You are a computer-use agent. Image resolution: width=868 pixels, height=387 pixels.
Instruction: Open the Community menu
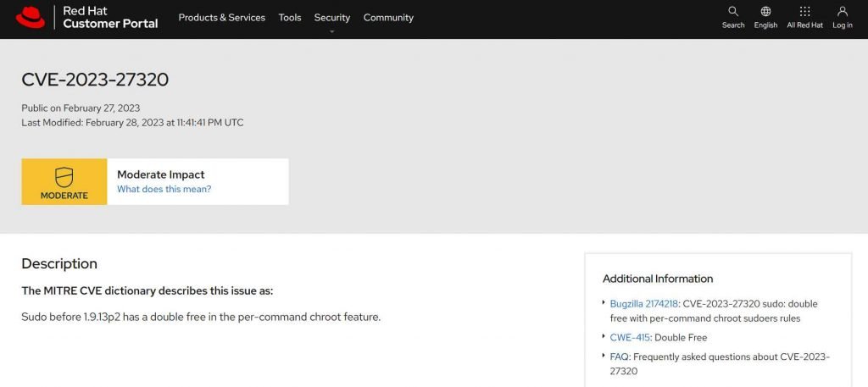point(388,18)
